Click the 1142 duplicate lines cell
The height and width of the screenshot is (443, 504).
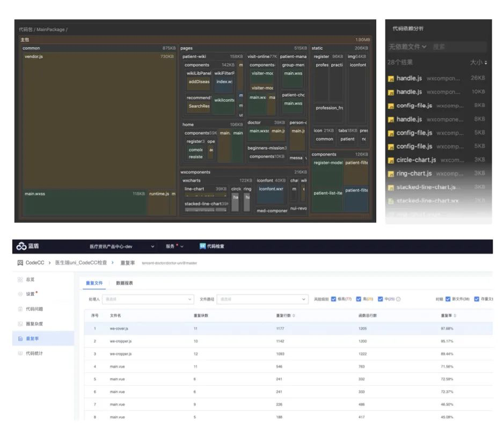click(x=280, y=341)
